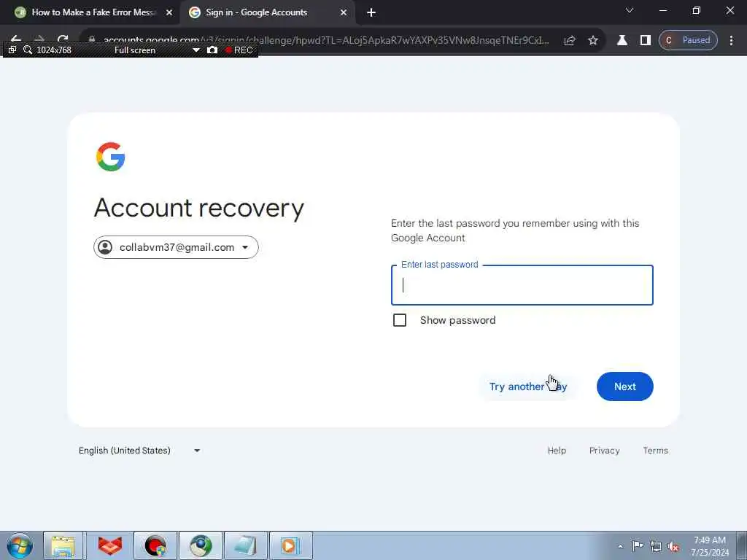Click the recorder magnifier icon
Screen dimensions: 747x560
point(28,50)
